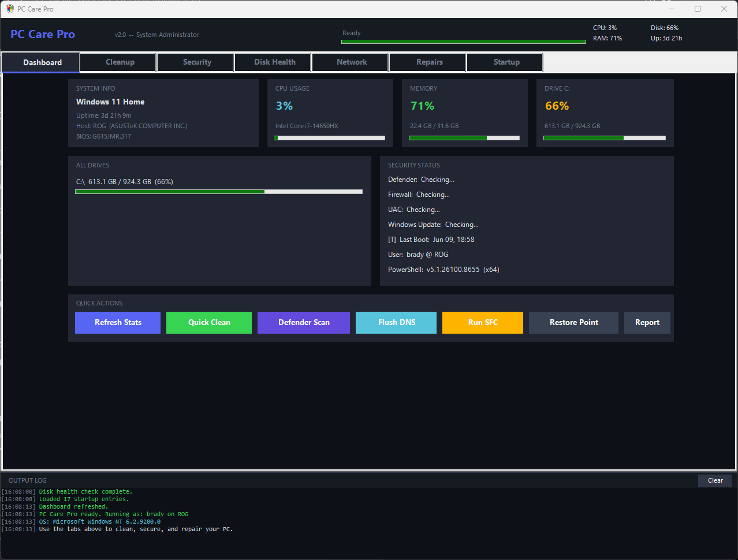
Task: Click the All Drives C:\ usage bar
Action: tap(219, 192)
